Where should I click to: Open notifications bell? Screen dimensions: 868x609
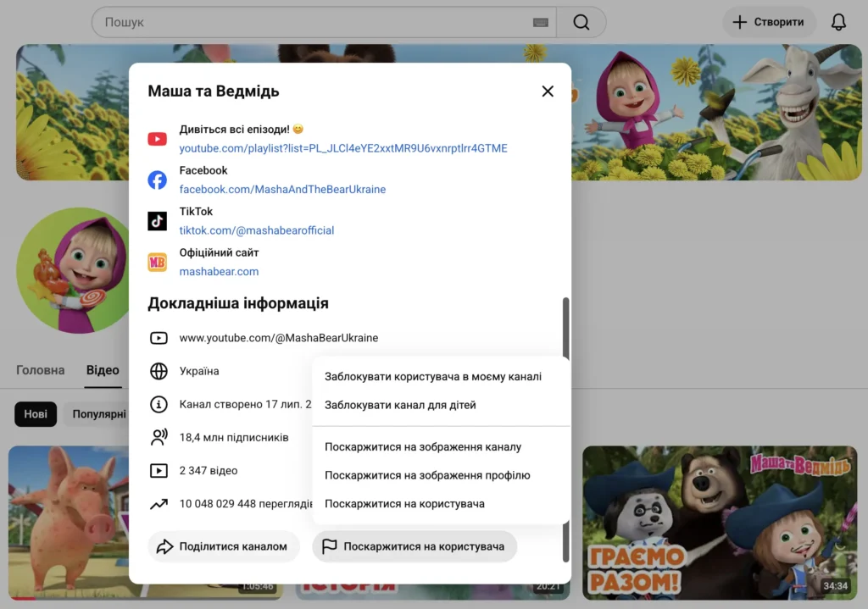click(838, 22)
